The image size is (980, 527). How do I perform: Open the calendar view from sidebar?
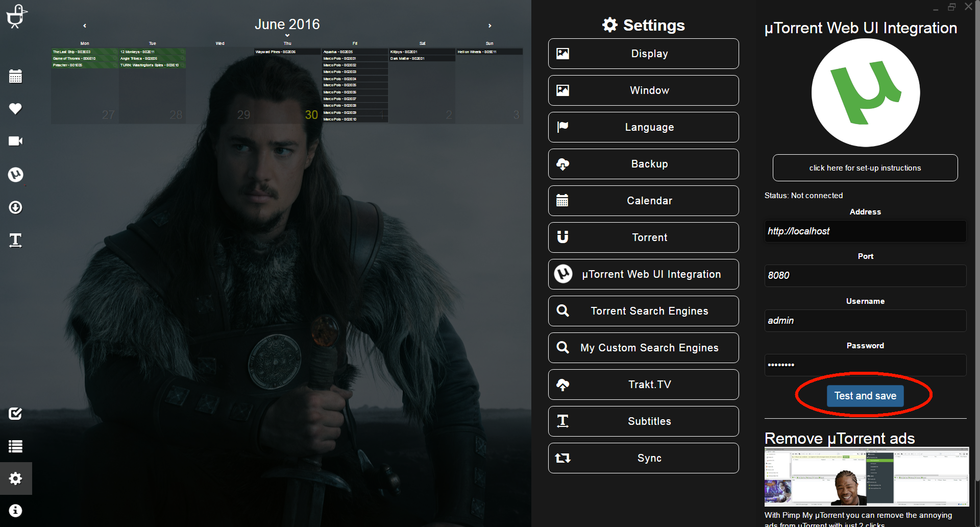[x=15, y=77]
